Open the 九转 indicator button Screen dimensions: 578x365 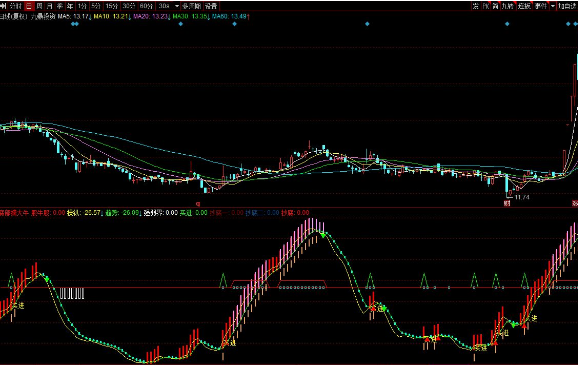pos(508,6)
